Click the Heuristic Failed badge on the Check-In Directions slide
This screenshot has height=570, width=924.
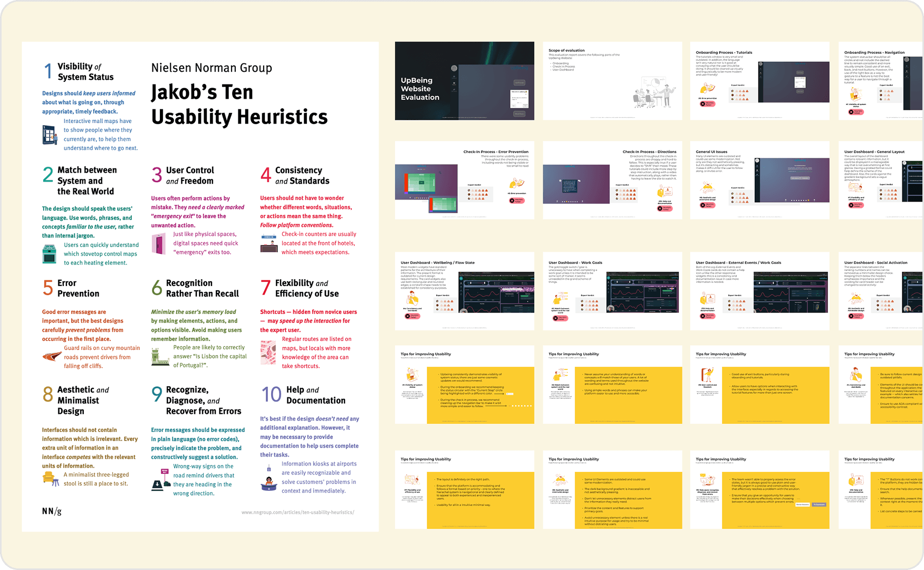click(665, 208)
